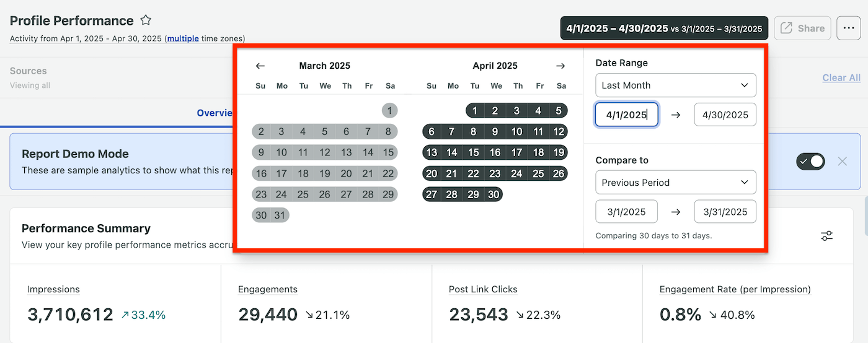Expand the Previous Period compare dropdown
This screenshot has width=868, height=343.
pyautogui.click(x=676, y=183)
